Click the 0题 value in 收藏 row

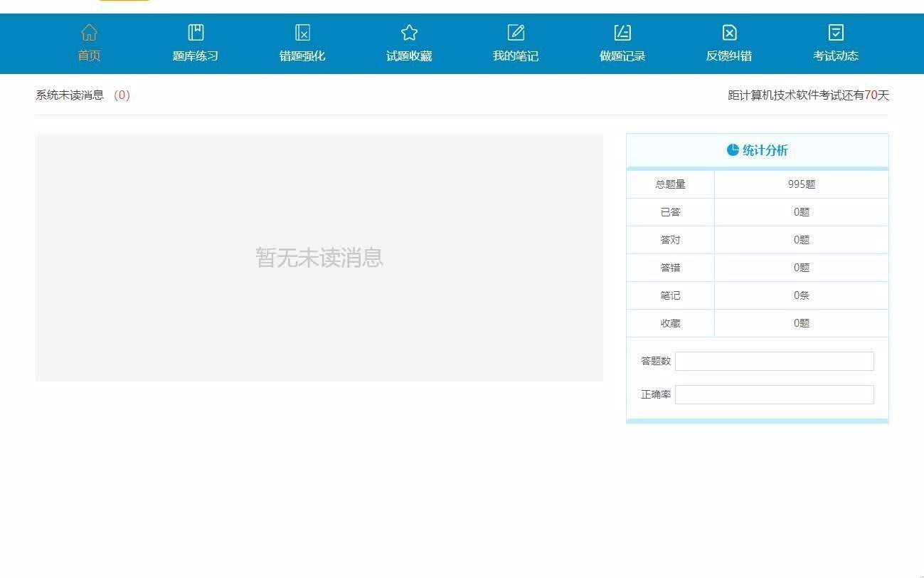[x=802, y=323]
